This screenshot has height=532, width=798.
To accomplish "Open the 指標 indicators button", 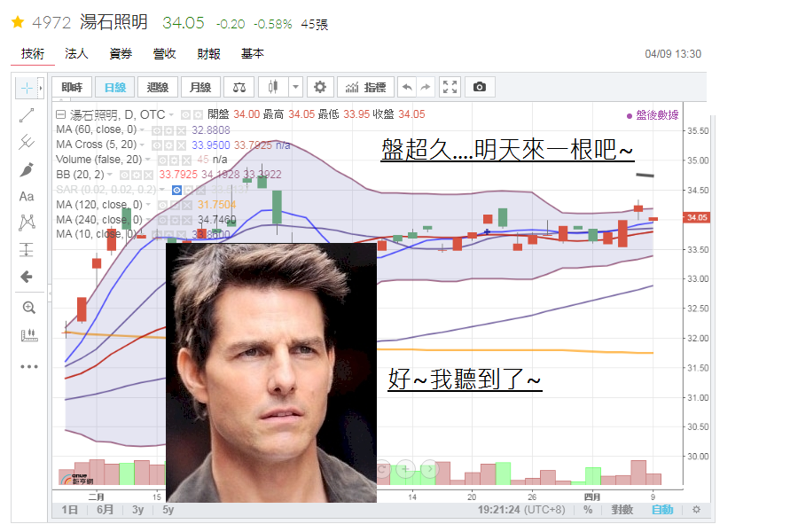I will coord(365,87).
